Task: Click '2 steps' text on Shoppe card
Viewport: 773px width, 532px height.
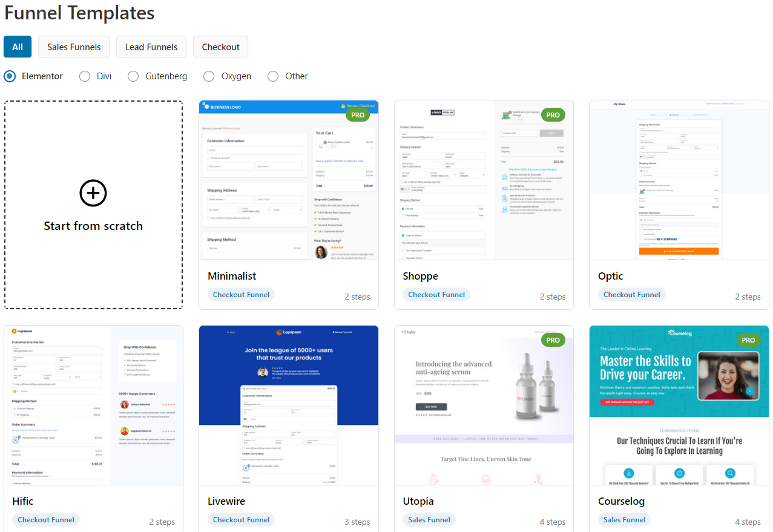Action: tap(553, 297)
